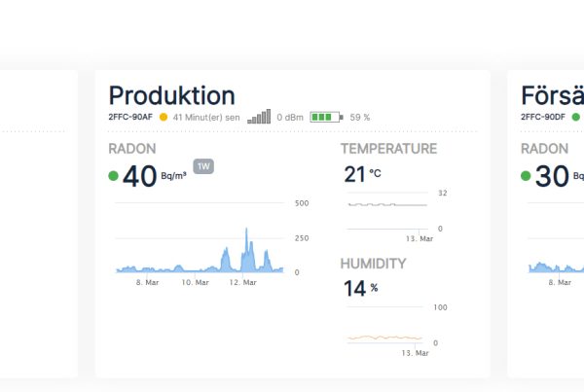Click the 1W radon period badge
Viewport: 584px width, 392px height.
[203, 166]
